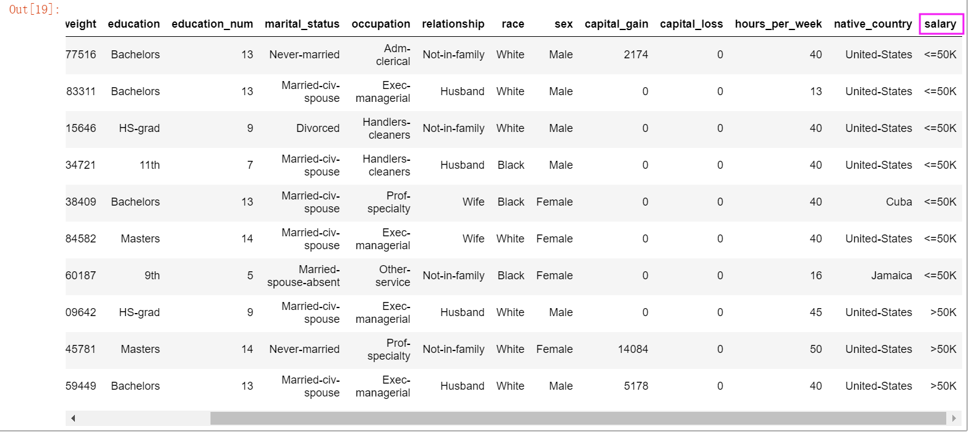The width and height of the screenshot is (980, 437).
Task: Select the Jamaica native country cell
Action: (891, 276)
